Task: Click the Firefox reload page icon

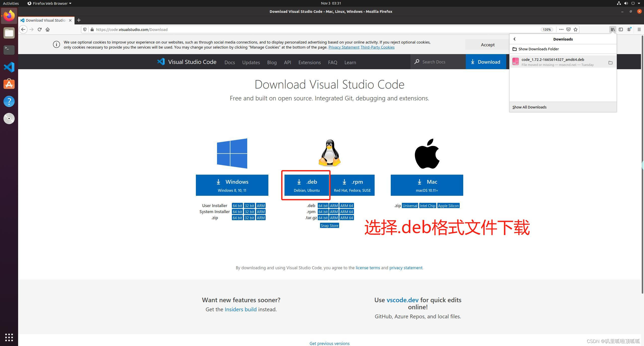Action: pyautogui.click(x=40, y=29)
